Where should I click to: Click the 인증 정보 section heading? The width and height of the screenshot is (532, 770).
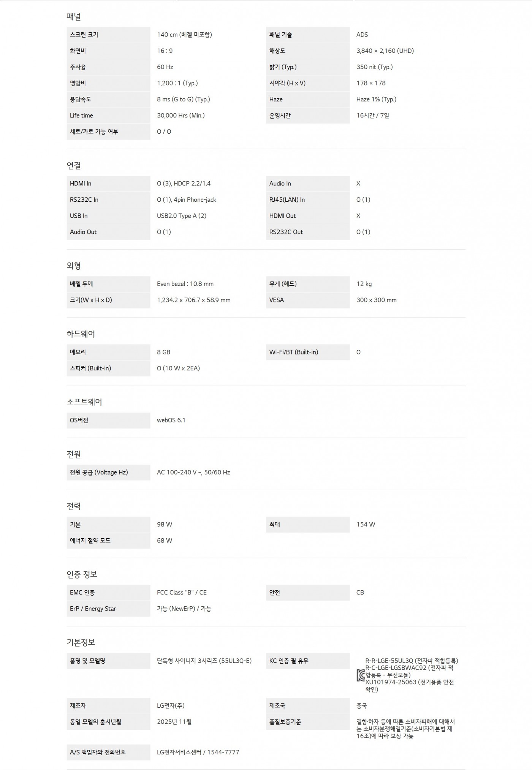click(82, 574)
